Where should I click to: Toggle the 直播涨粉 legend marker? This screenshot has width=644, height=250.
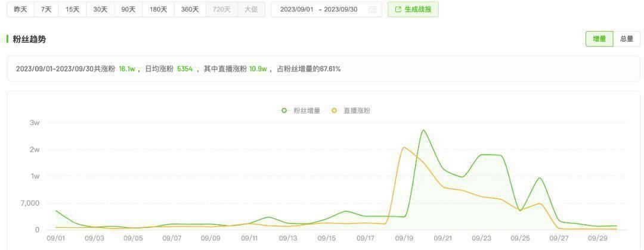[x=334, y=111]
